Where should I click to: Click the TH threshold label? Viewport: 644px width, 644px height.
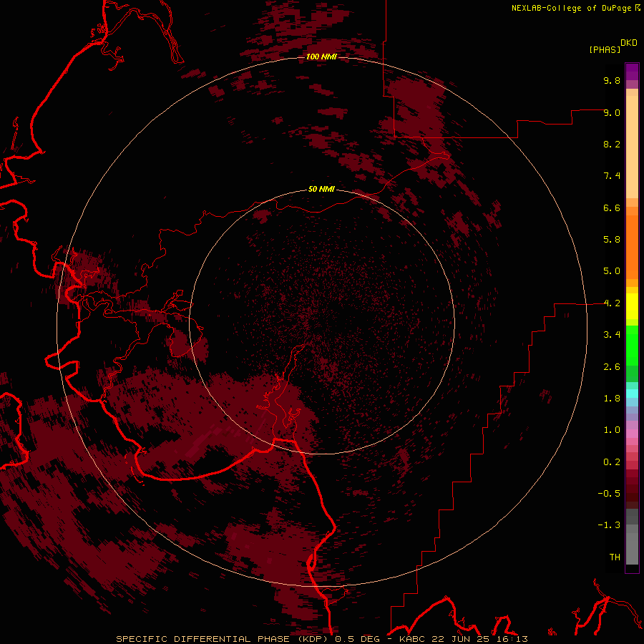click(615, 557)
